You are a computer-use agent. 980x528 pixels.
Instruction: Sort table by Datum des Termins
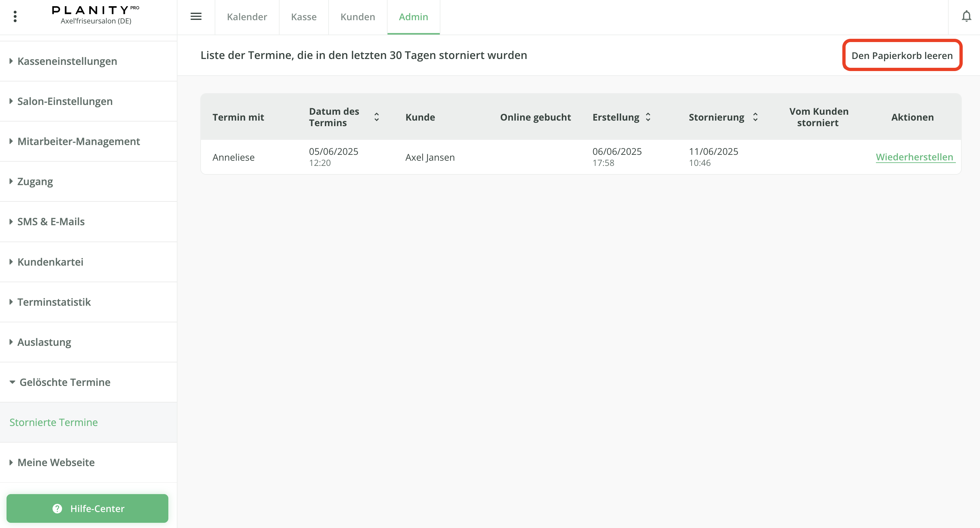(x=376, y=117)
